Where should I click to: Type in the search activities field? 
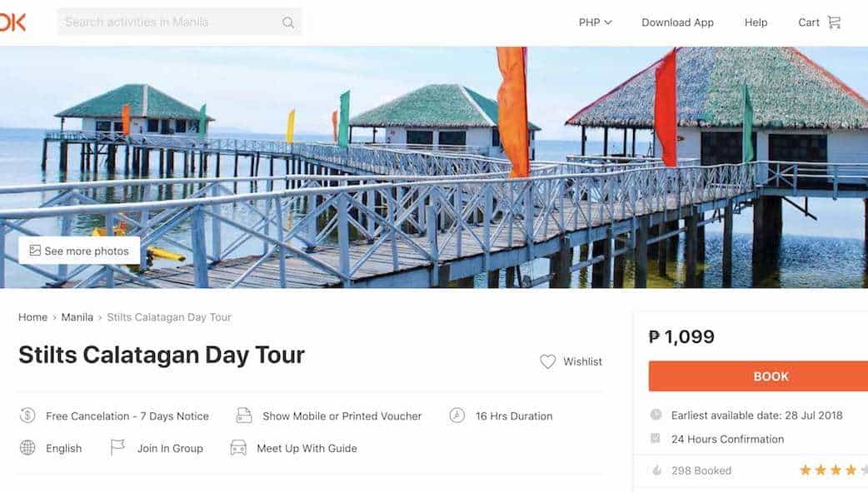167,22
